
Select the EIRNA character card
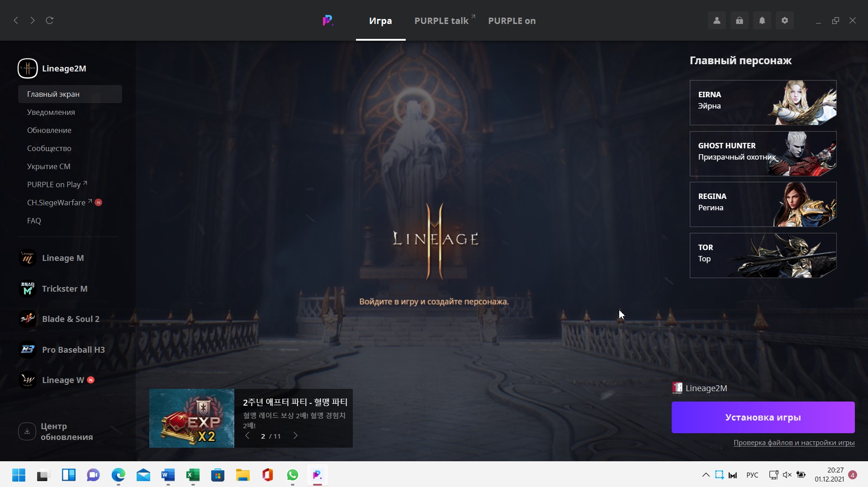coord(763,103)
